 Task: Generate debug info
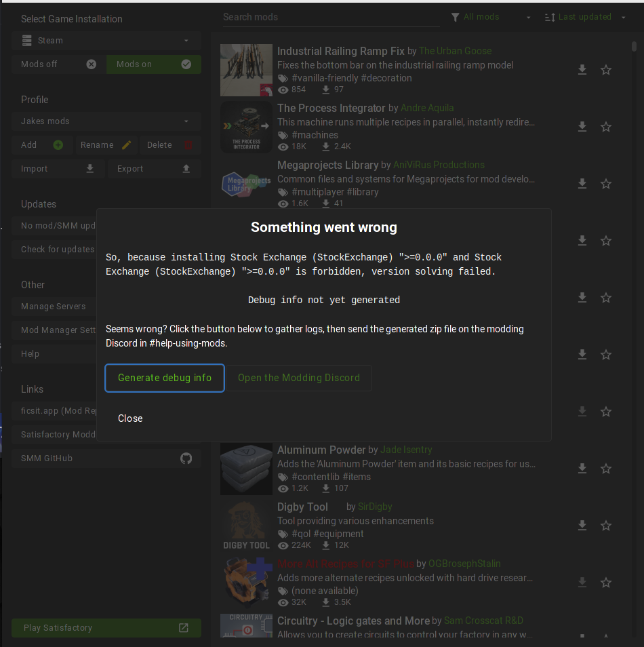pyautogui.click(x=165, y=378)
